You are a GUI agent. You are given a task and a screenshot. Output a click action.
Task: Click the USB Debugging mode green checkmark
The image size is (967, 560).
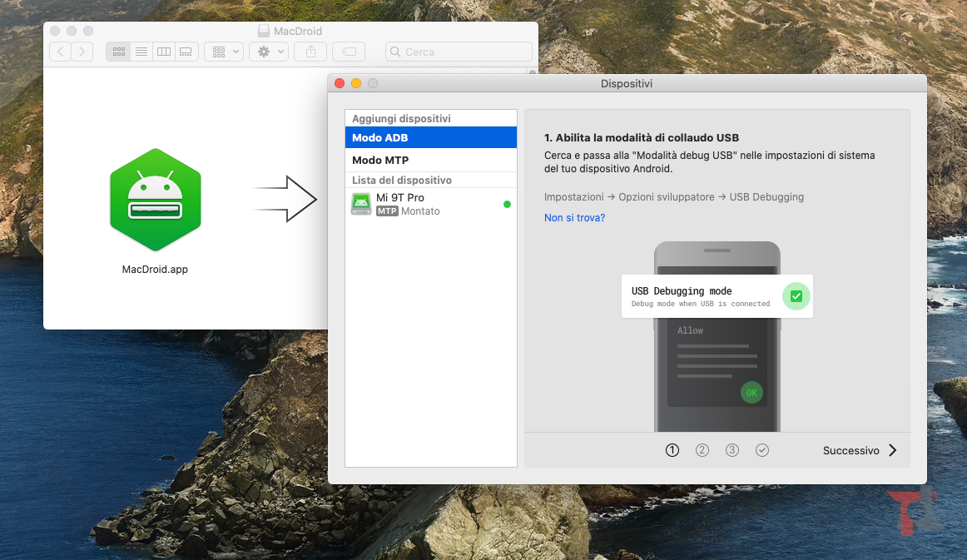[796, 296]
